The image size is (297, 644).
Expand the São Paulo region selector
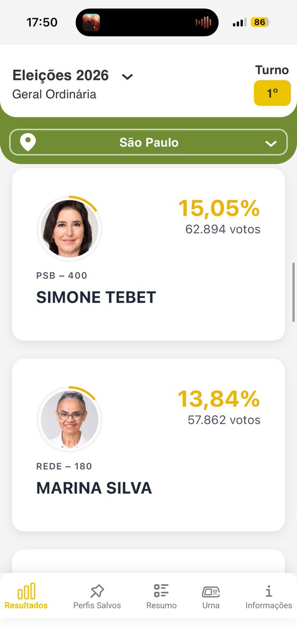point(148,143)
